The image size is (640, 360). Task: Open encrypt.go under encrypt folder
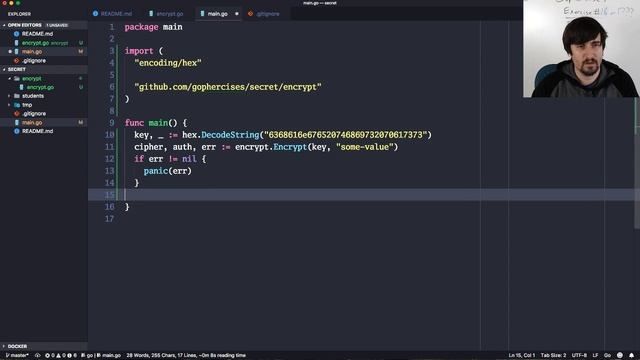pos(44,87)
